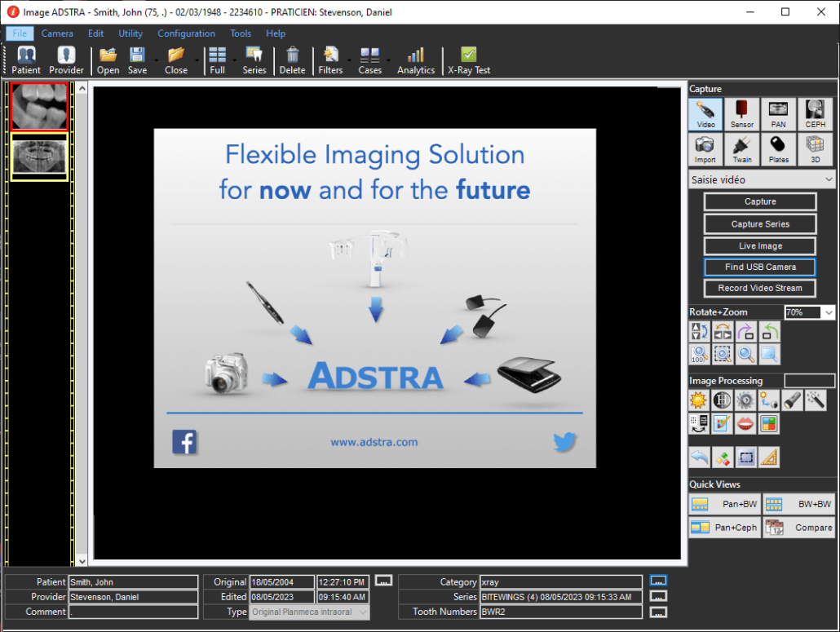The height and width of the screenshot is (632, 840).
Task: Open the Filters toolbar icon
Action: 330,60
